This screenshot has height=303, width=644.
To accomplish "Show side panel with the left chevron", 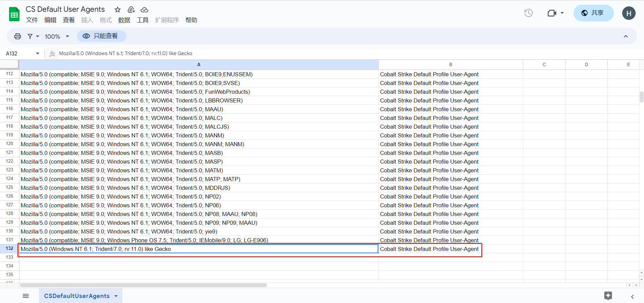I will click(x=632, y=297).
